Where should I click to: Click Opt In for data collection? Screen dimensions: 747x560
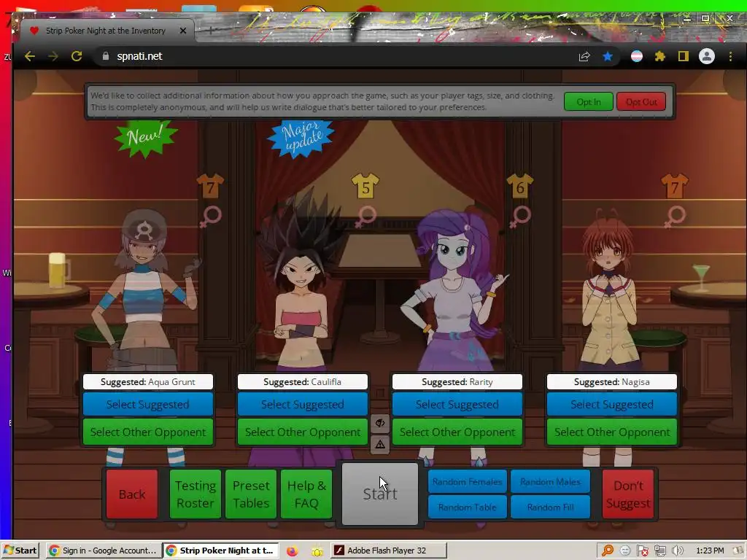589,102
